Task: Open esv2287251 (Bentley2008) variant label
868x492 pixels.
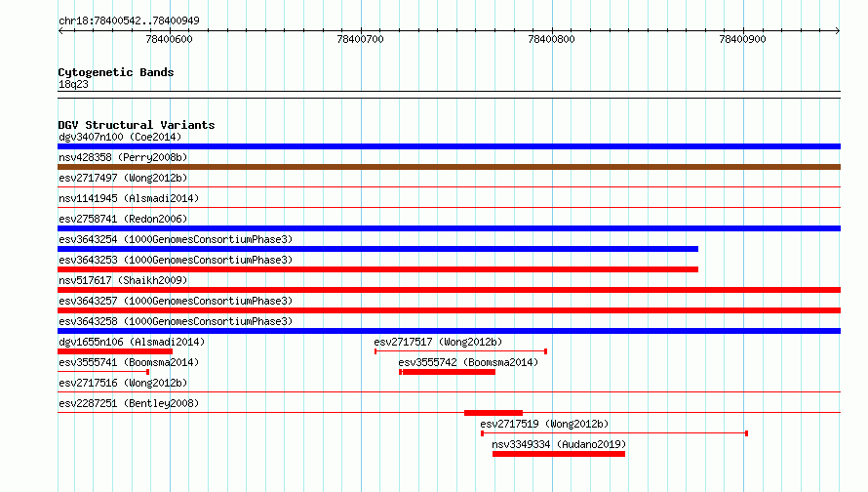Action: [129, 403]
